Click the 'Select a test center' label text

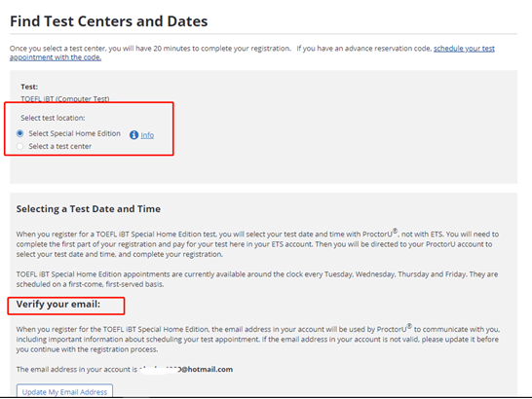click(60, 146)
